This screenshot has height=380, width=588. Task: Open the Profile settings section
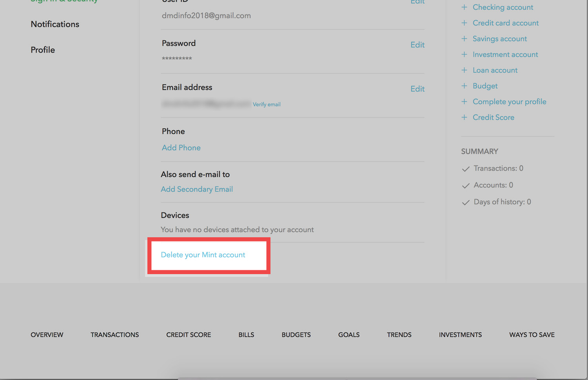(43, 50)
